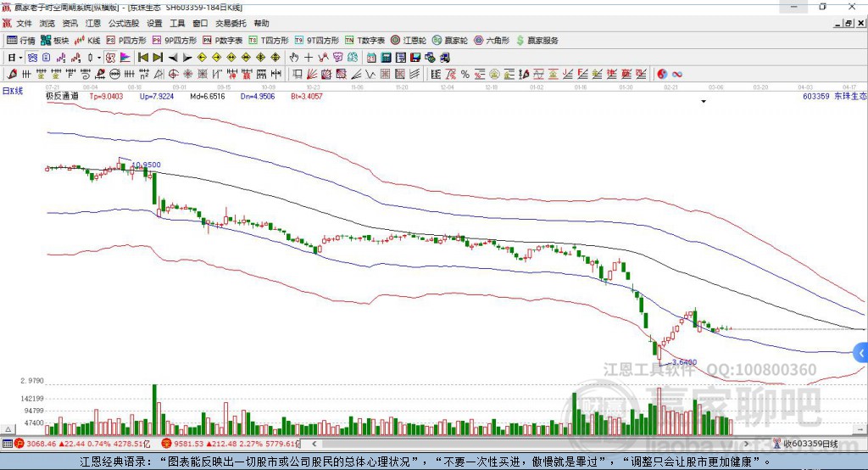Click the up triangle below volume axis
Image resolution: width=868 pixels, height=470 pixels.
pos(8,429)
